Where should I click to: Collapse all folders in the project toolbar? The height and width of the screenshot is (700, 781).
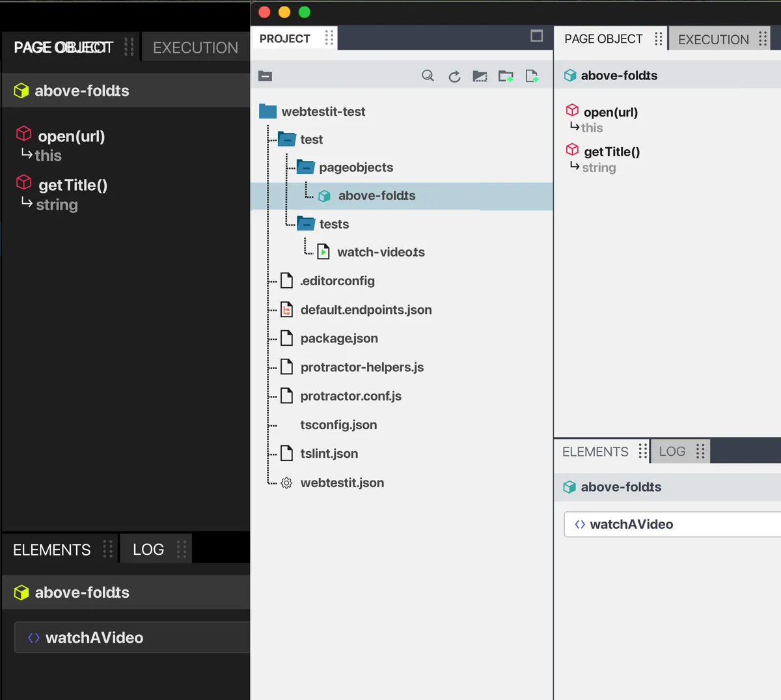[265, 76]
